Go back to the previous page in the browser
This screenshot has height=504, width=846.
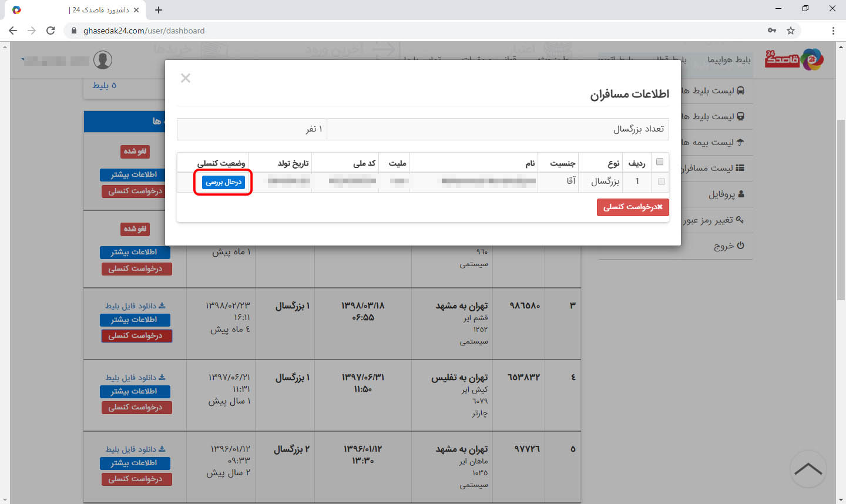click(13, 31)
